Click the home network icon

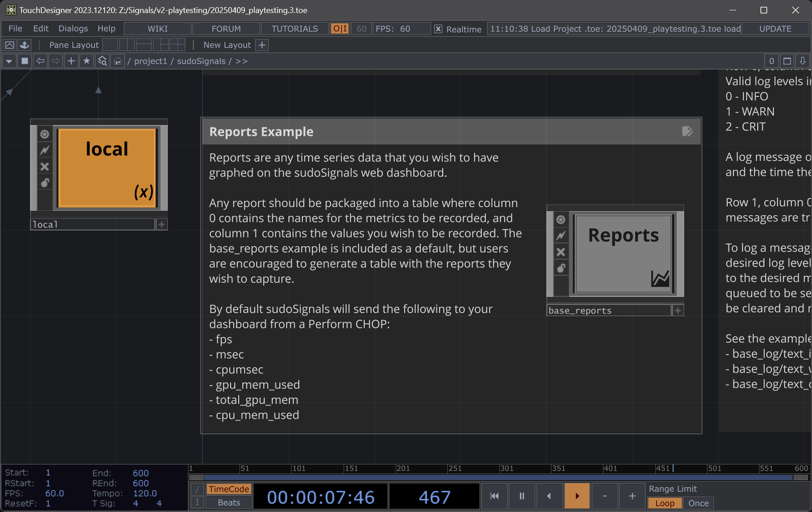pyautogui.click(x=118, y=61)
